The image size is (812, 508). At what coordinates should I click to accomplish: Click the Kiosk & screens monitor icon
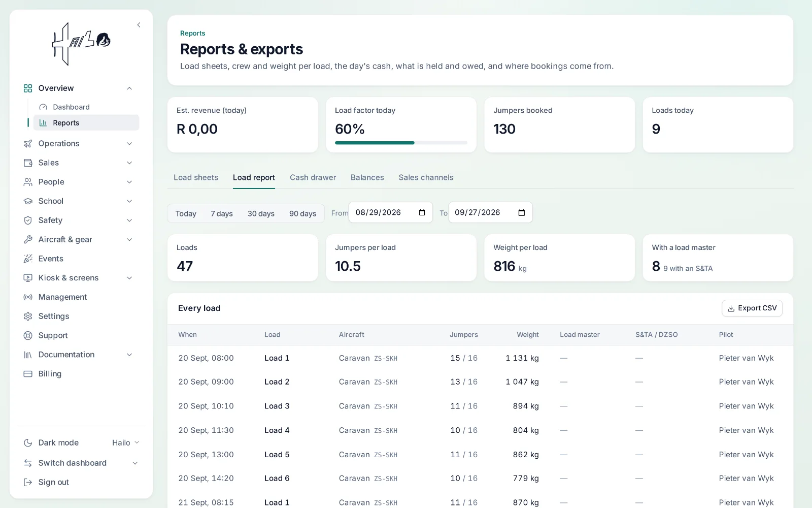click(x=28, y=278)
